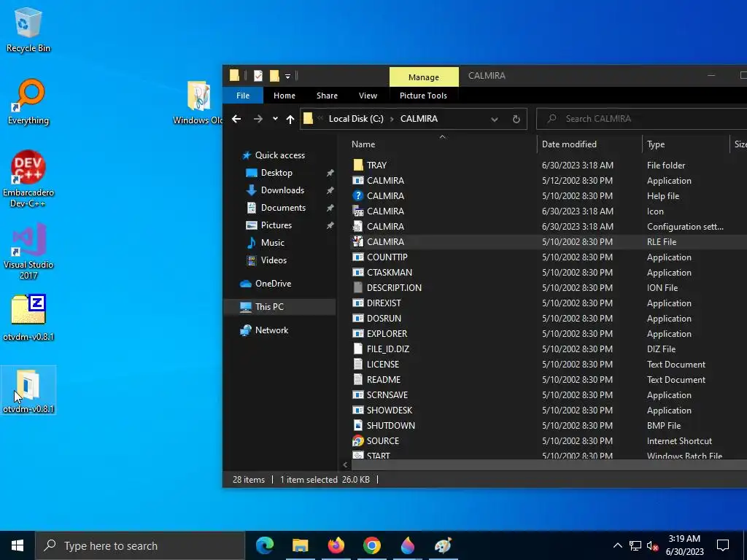The height and width of the screenshot is (560, 747).
Task: Click the taskbar search box
Action: pyautogui.click(x=140, y=545)
